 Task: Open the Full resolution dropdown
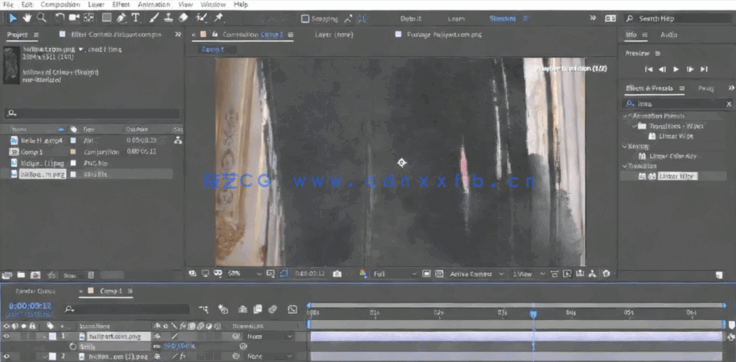tap(395, 274)
